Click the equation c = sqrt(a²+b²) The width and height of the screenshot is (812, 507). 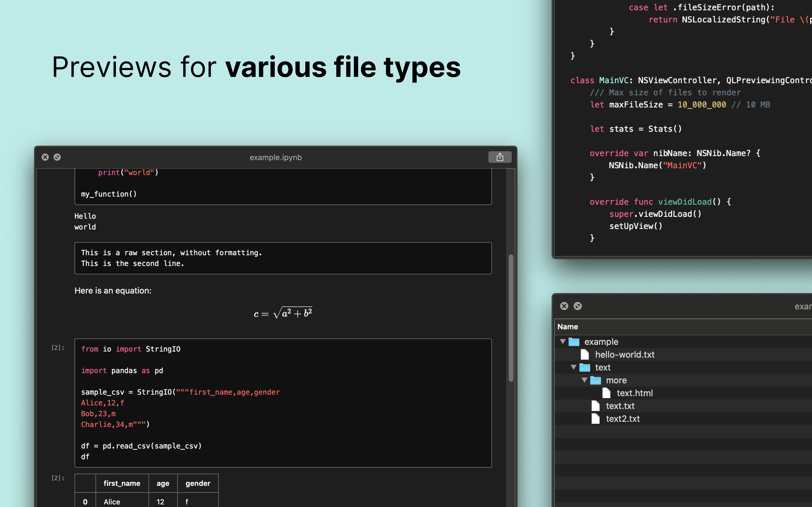[283, 313]
